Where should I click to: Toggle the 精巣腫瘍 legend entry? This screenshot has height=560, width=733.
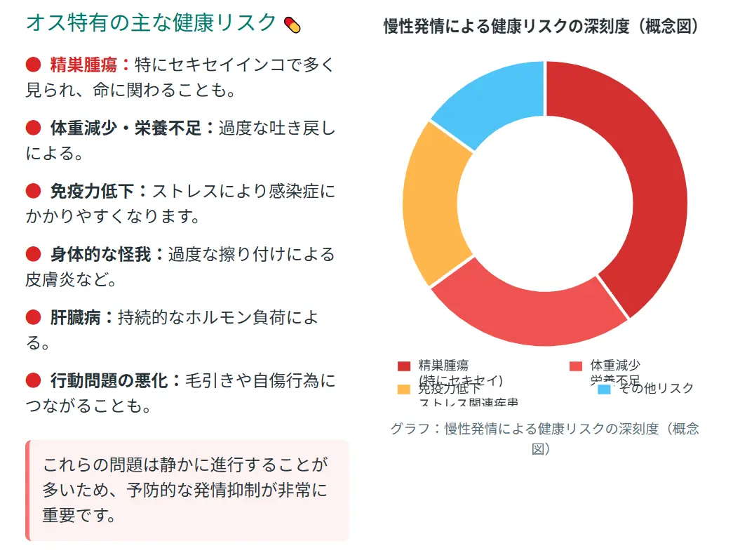click(450, 373)
